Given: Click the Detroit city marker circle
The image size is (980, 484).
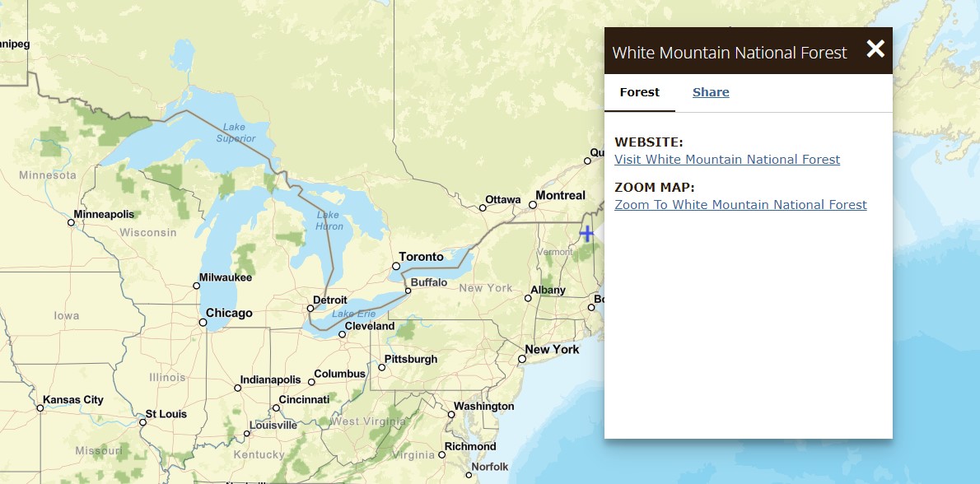Looking at the screenshot, I should tap(310, 309).
